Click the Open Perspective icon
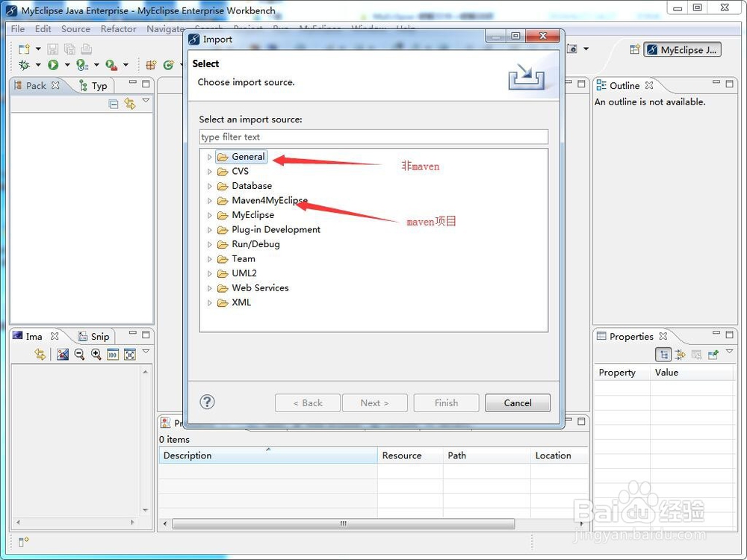Image resolution: width=747 pixels, height=560 pixels. pyautogui.click(x=634, y=49)
